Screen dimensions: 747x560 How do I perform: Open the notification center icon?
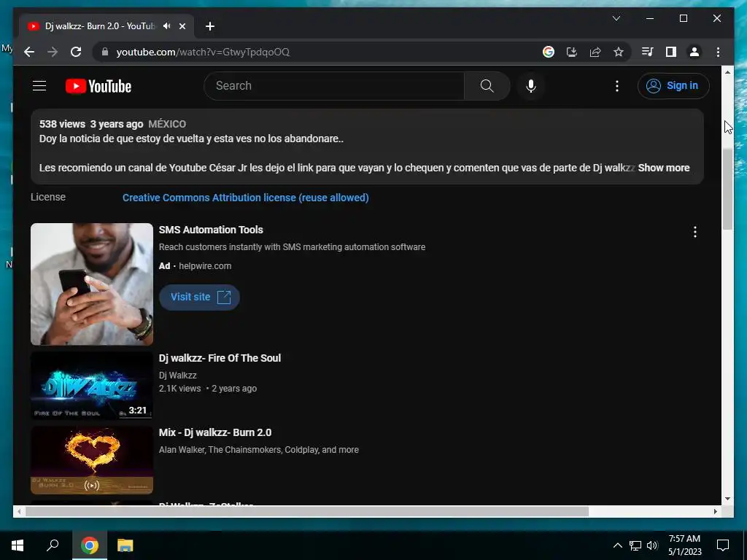[x=723, y=545]
